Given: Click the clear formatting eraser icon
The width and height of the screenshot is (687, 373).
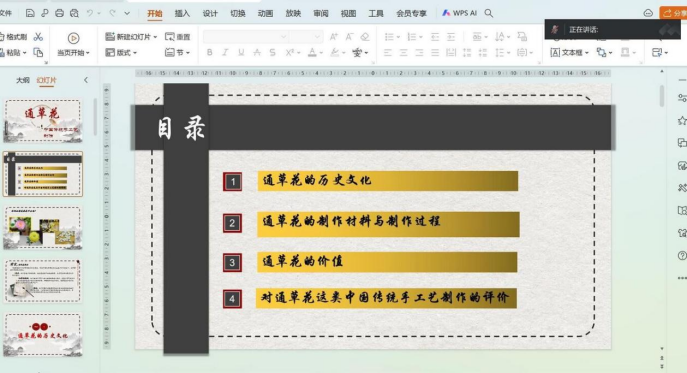Looking at the screenshot, I should [365, 37].
